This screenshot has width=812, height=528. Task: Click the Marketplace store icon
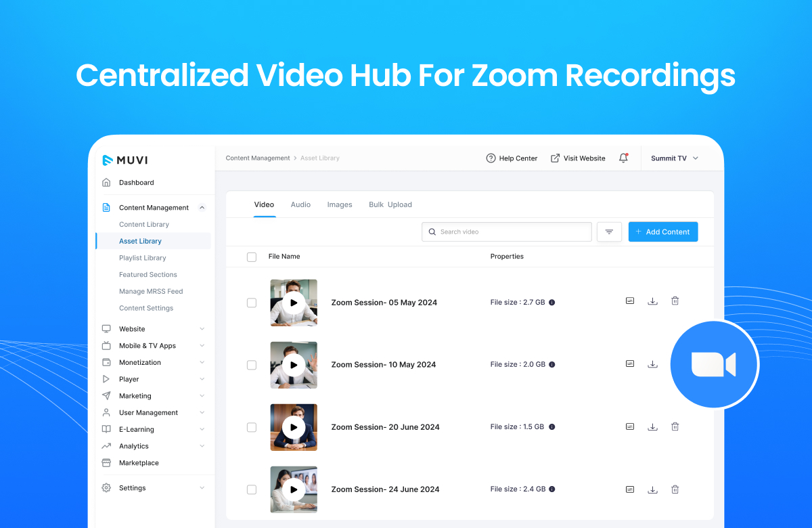[106, 463]
